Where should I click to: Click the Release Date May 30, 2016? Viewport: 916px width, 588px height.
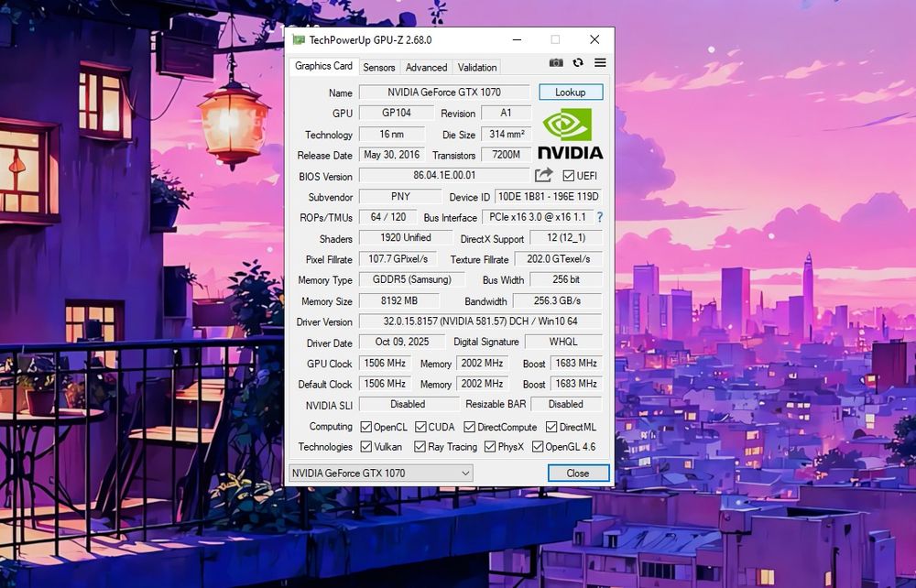click(x=391, y=155)
